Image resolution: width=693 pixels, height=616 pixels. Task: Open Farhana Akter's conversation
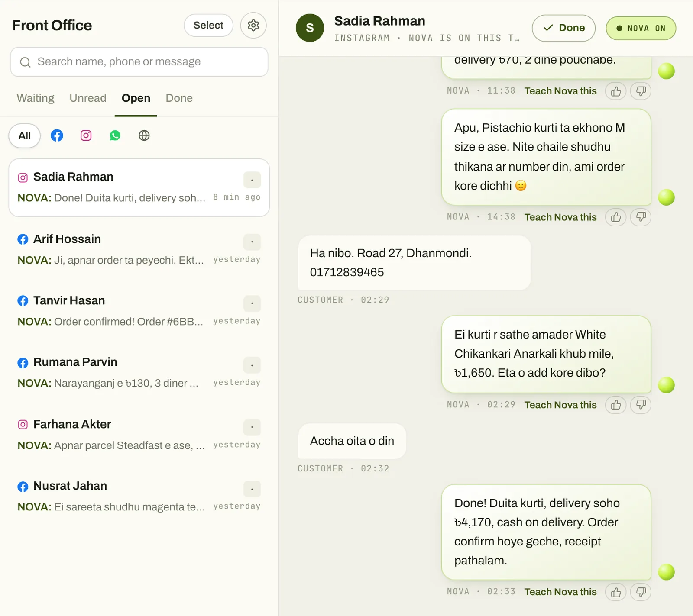[x=139, y=435]
